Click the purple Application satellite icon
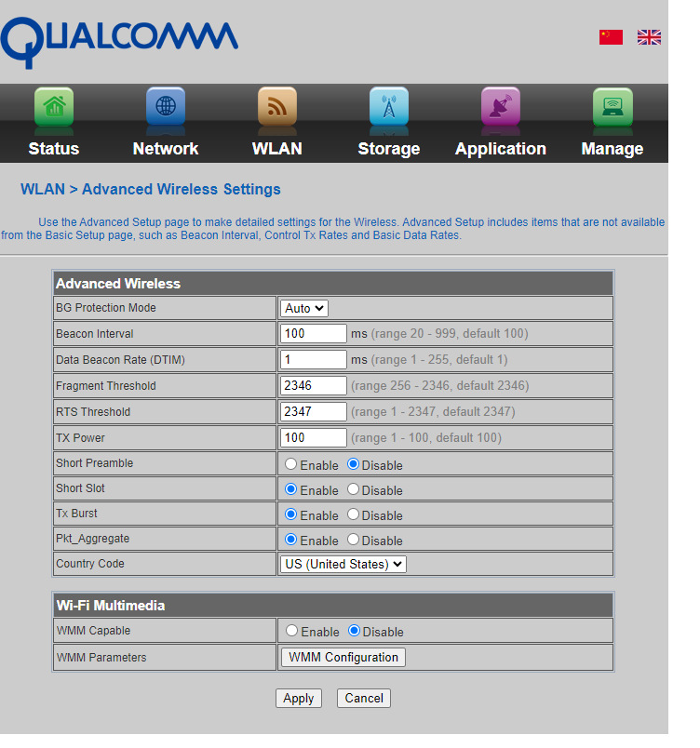Viewport: 700px width, 748px height. tap(501, 107)
